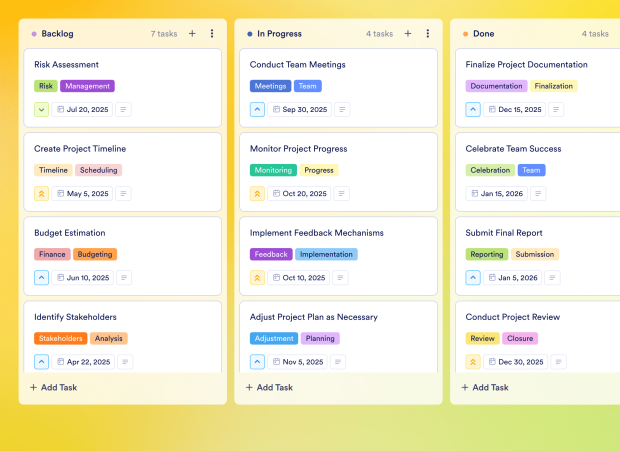The image size is (620, 451).
Task: Add a task via Backlog header plus icon
Action: 192,34
